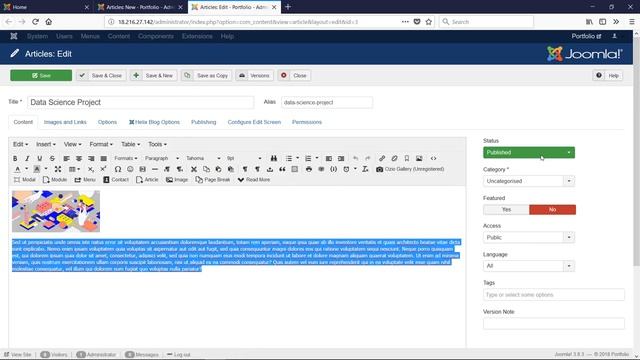Open the Formats dropdown in editor
This screenshot has width=640, height=360.
click(x=126, y=158)
